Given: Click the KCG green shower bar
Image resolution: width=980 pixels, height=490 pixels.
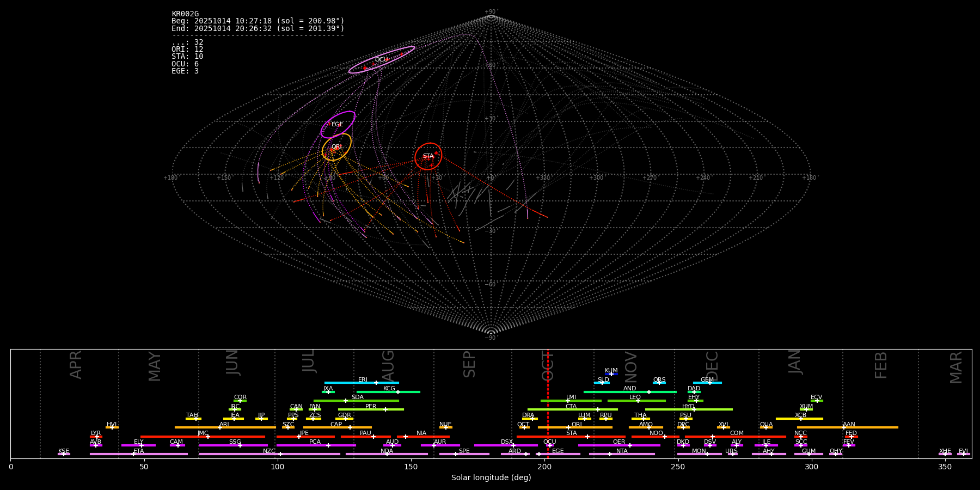Looking at the screenshot, I should pyautogui.click(x=388, y=392).
